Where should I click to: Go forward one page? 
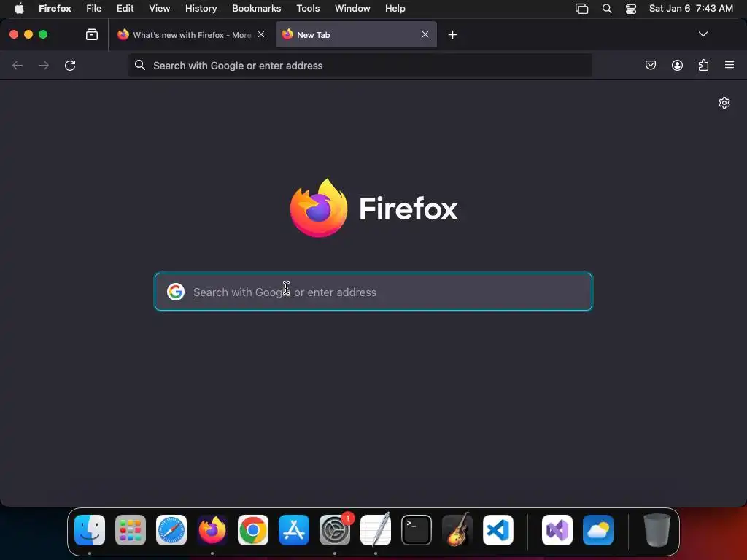click(44, 65)
